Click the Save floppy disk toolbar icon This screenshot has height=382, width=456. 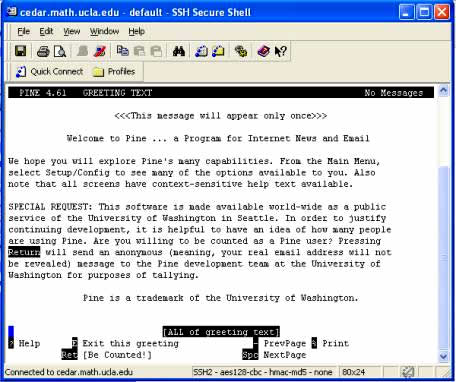click(21, 51)
